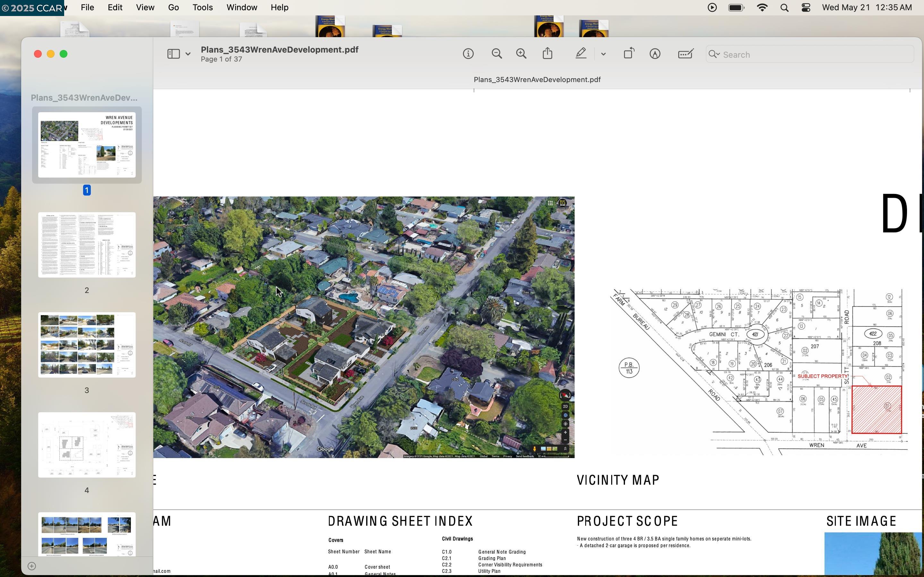Viewport: 924px width, 577px height.
Task: Select the page 3 thumbnail
Action: click(x=87, y=345)
